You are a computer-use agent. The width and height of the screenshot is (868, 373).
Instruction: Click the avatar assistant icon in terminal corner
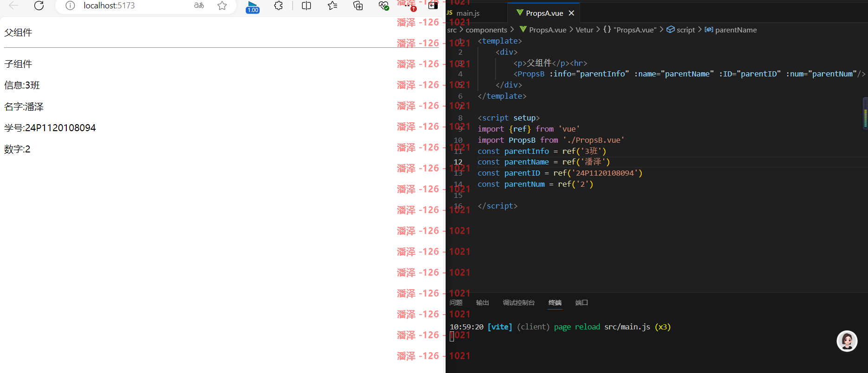pyautogui.click(x=847, y=341)
